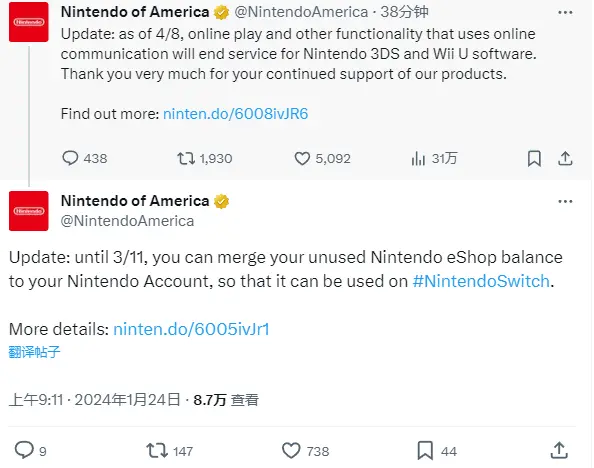Click 翻译帖子 to translate the post
594x468 pixels.
point(34,352)
